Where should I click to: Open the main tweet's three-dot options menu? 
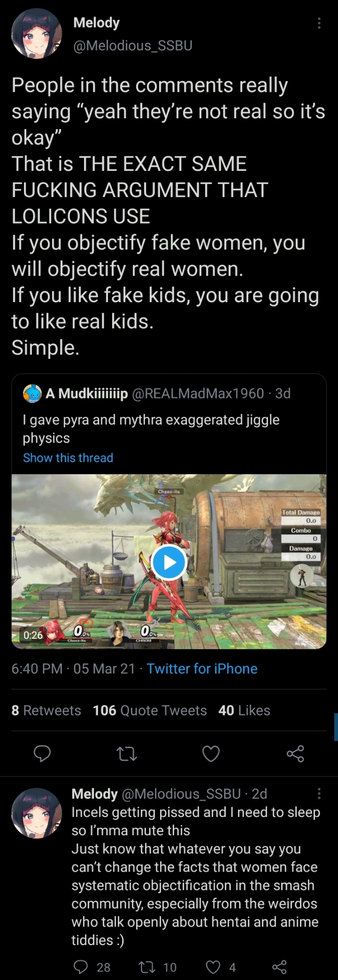(x=319, y=23)
